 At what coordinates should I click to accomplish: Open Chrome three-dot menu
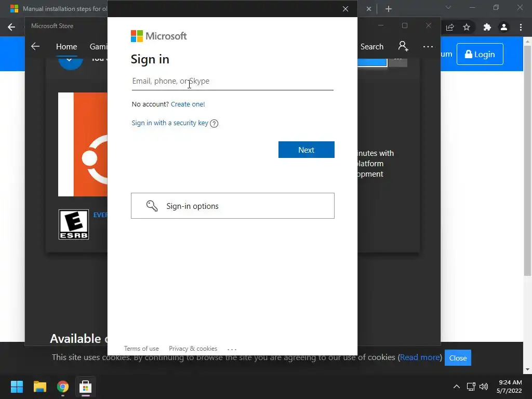point(521,27)
